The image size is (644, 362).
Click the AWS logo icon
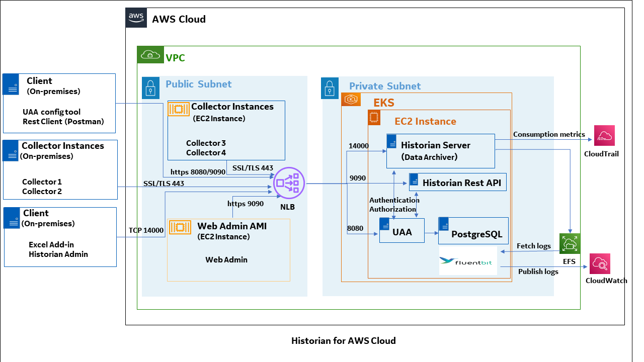point(136,18)
